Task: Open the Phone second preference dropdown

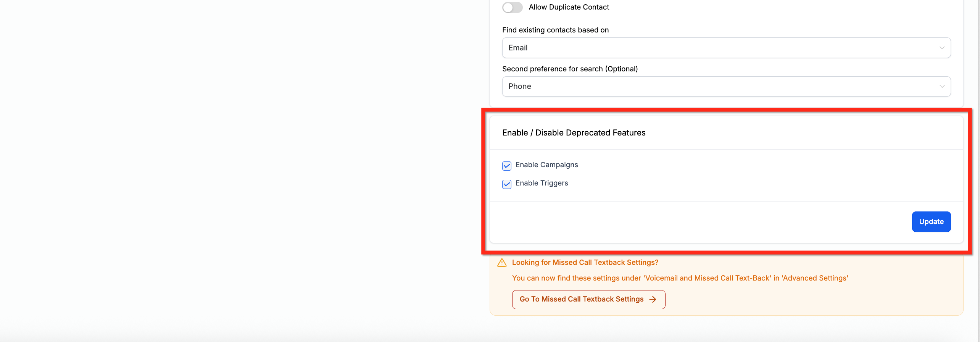Action: tap(726, 86)
